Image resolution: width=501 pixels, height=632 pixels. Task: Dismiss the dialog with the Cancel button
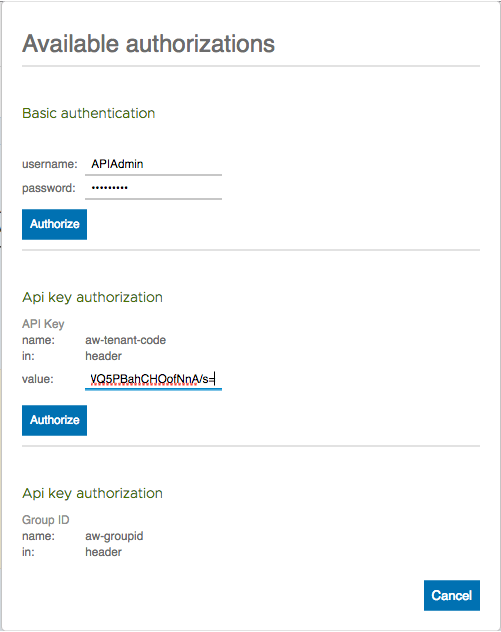coord(451,595)
